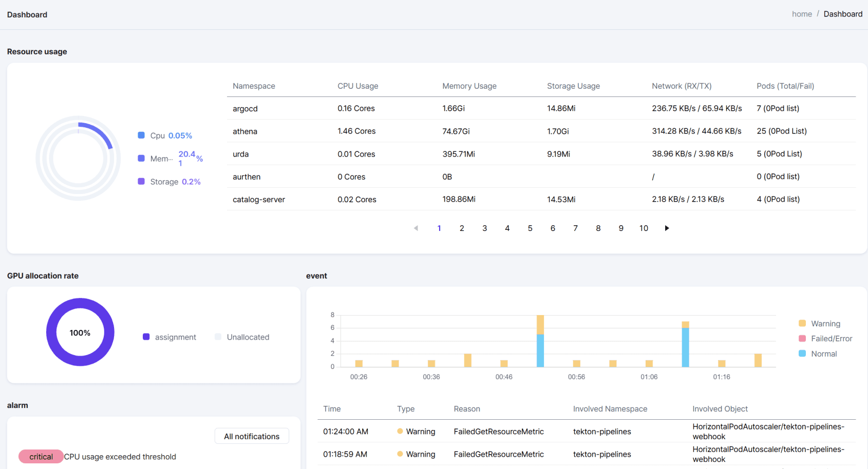Open page 2 of namespace table
The image size is (868, 469).
tap(462, 228)
